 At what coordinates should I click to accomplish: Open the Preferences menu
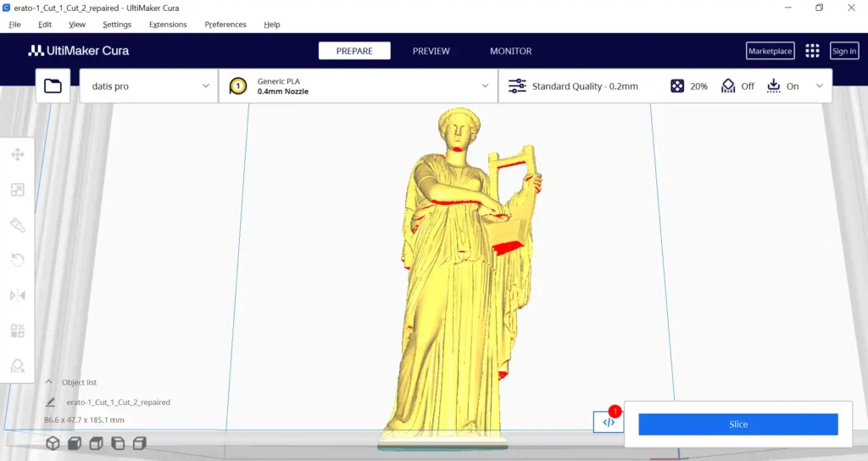click(225, 25)
